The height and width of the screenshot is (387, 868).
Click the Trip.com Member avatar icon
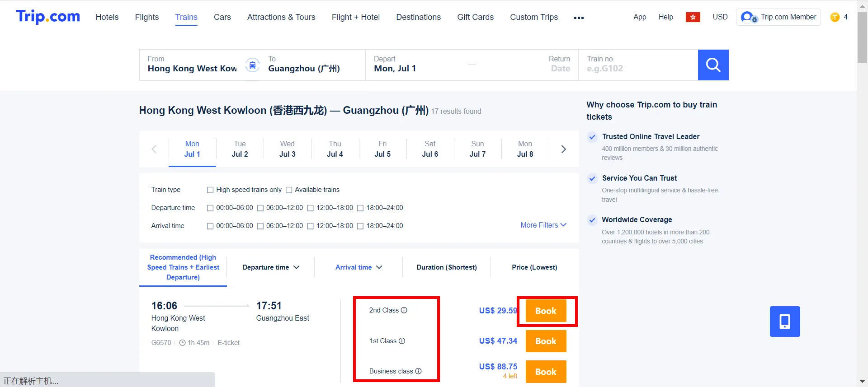tap(749, 17)
